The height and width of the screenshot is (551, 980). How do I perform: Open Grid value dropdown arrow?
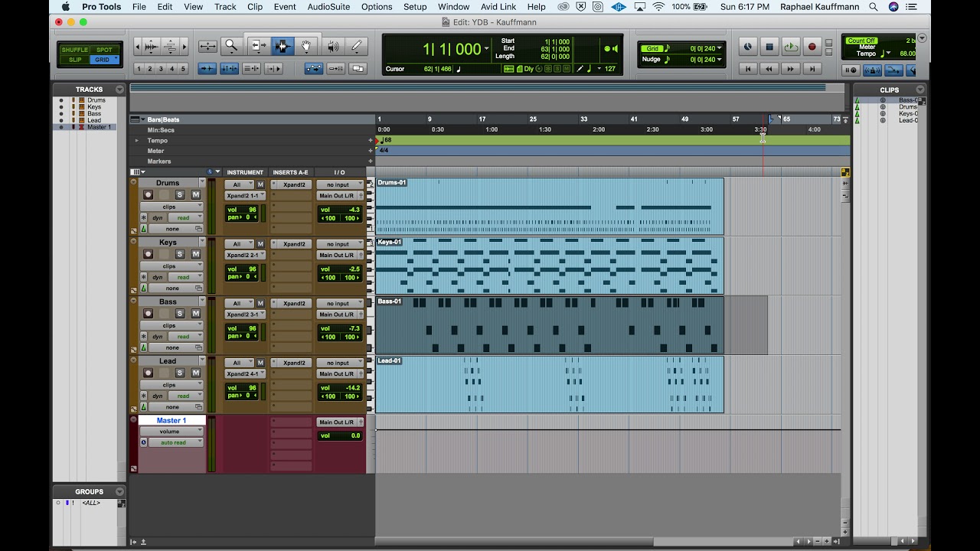[719, 49]
